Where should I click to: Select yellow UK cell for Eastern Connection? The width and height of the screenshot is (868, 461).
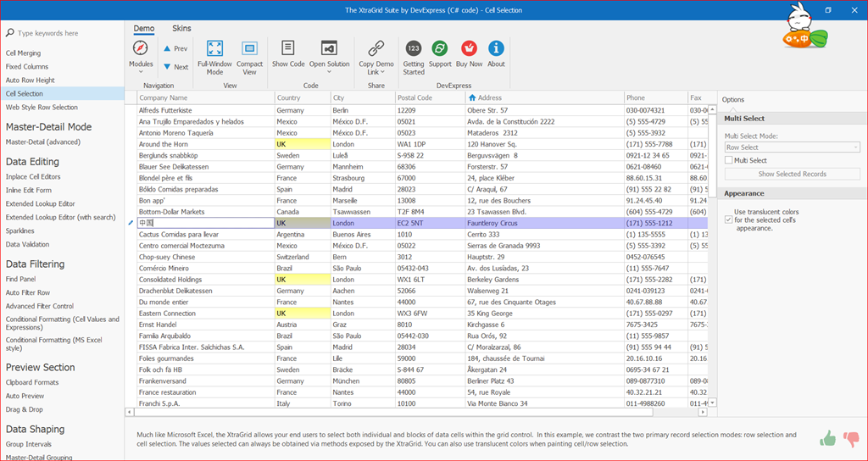coord(303,314)
